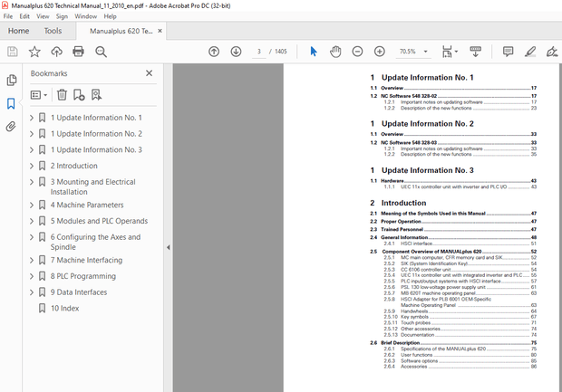Click the page number input field
This screenshot has width=562, height=392.
click(x=258, y=52)
